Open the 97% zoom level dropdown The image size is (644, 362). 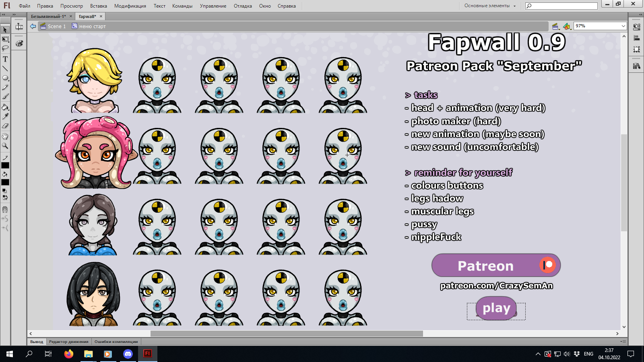click(623, 26)
